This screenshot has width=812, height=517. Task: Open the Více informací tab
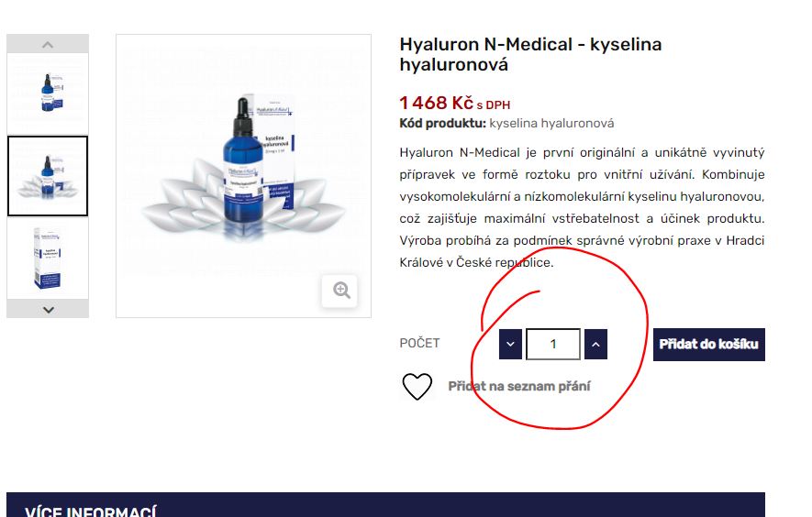tap(91, 511)
